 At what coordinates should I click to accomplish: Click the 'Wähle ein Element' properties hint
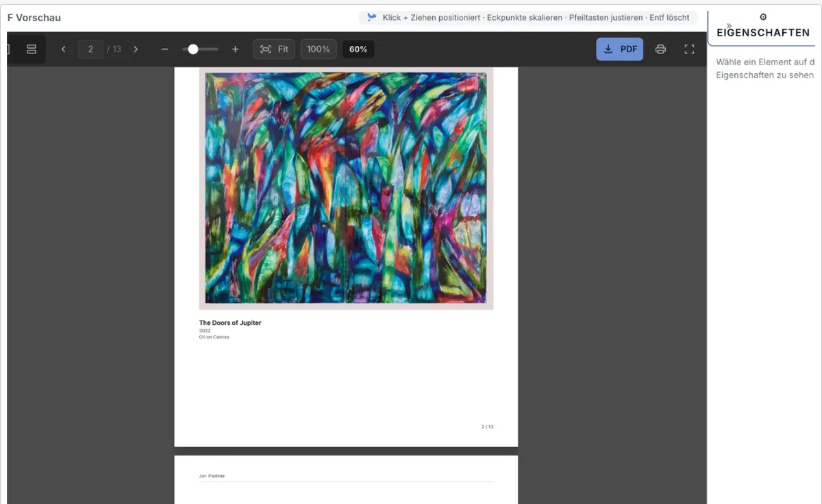(766, 68)
